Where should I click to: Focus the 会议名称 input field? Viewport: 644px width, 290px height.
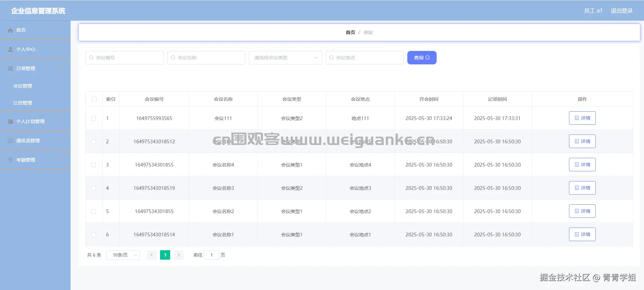[x=206, y=58]
